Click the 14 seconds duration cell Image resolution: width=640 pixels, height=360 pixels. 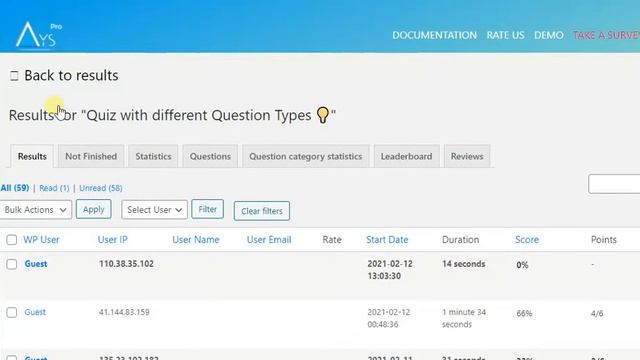pos(464,264)
